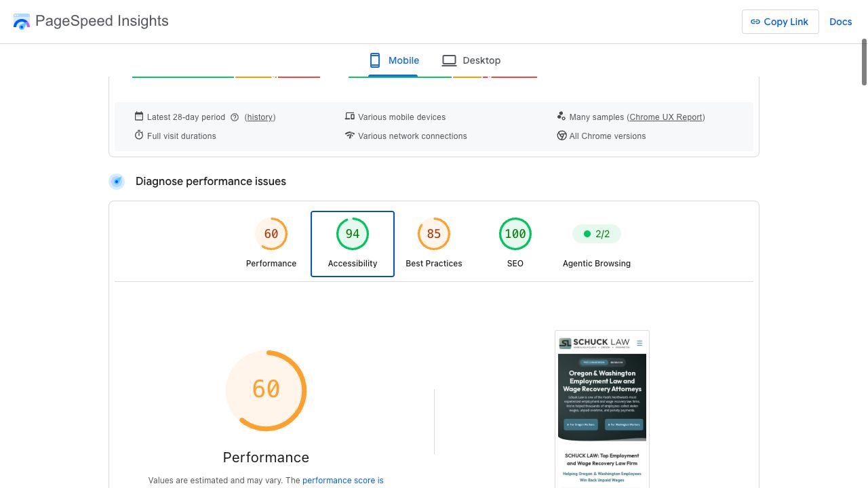Screen dimensions: 868x488
Task: Open the performance score is link
Action: click(343, 481)
